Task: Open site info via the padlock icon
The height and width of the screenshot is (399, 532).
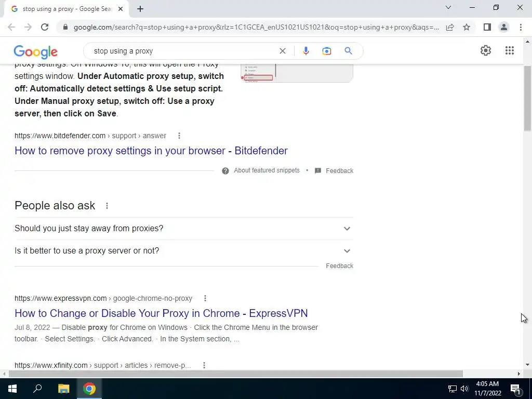Action: point(65,27)
